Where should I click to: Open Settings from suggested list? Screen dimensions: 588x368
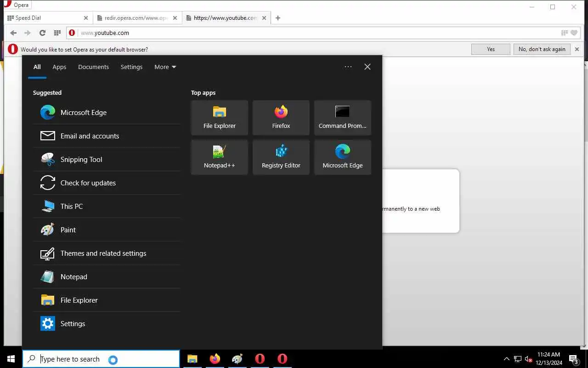pyautogui.click(x=107, y=323)
